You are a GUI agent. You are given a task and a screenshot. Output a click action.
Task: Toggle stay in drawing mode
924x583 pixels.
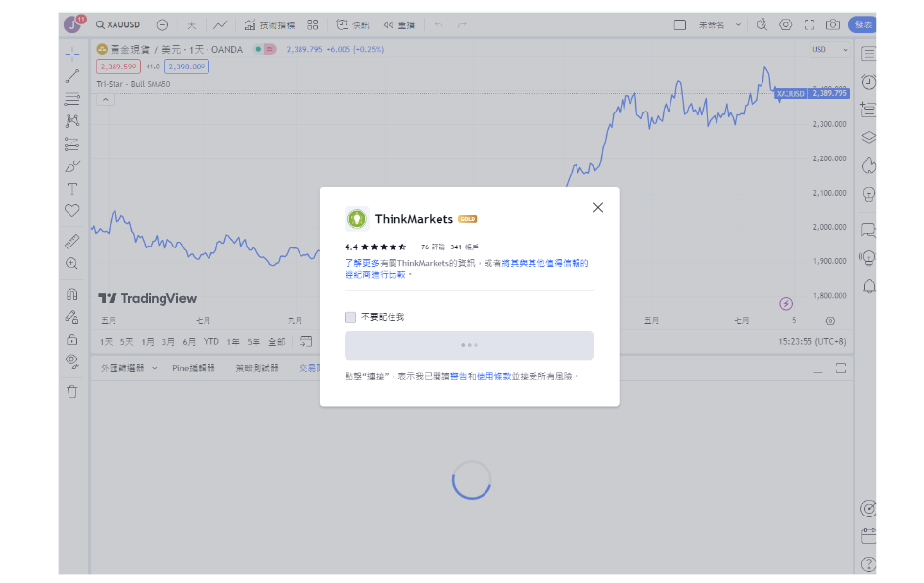[x=72, y=317]
